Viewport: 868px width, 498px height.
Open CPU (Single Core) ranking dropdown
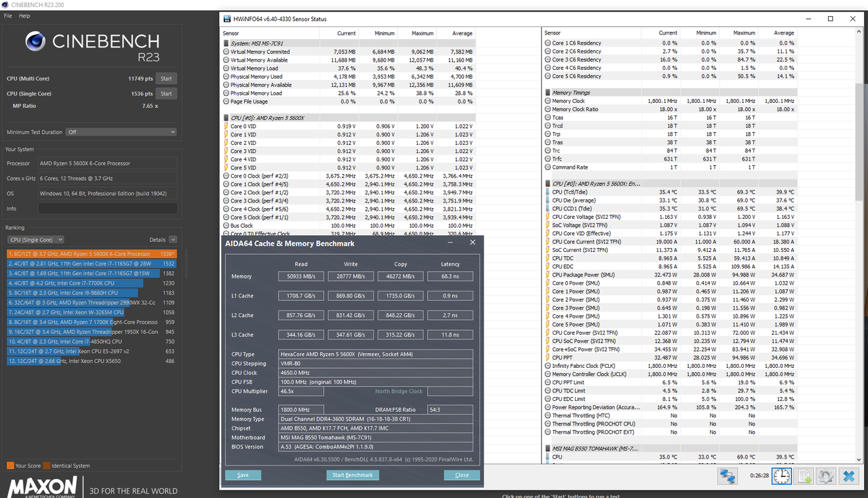click(35, 240)
